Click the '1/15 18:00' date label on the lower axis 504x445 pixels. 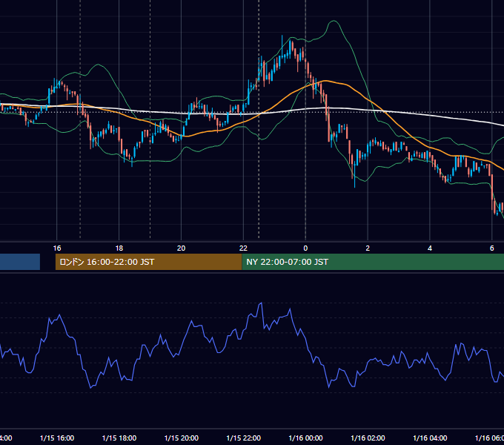[x=119, y=438]
